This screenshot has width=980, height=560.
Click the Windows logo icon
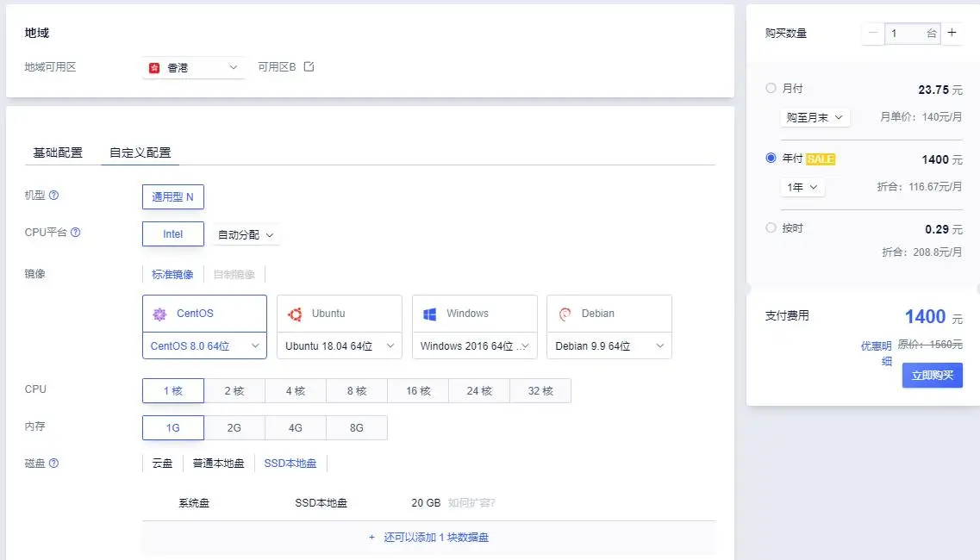pyautogui.click(x=430, y=314)
